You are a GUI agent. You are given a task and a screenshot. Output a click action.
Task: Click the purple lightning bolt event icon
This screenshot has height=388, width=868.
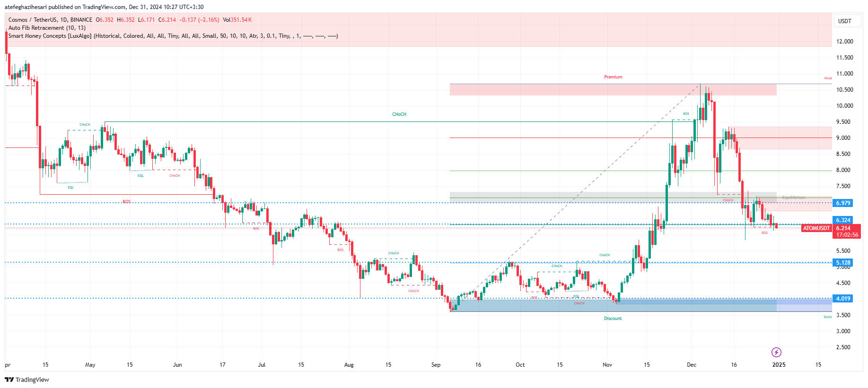point(776,352)
